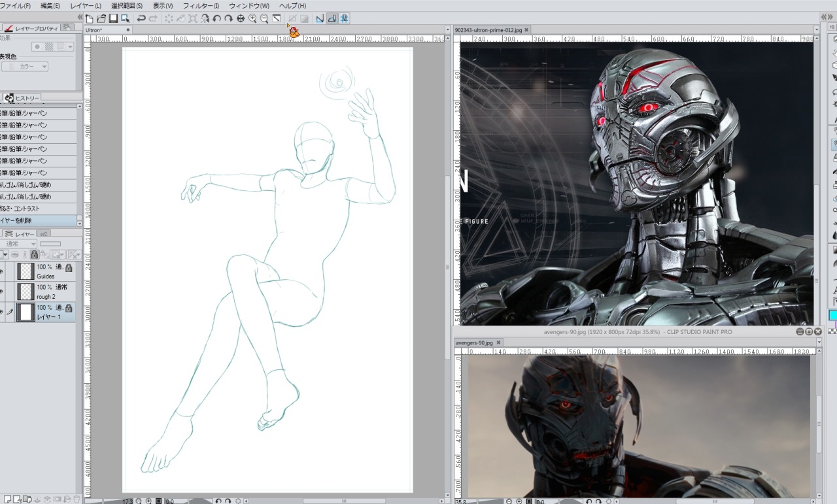Click the Fit to Screen icon

277,19
